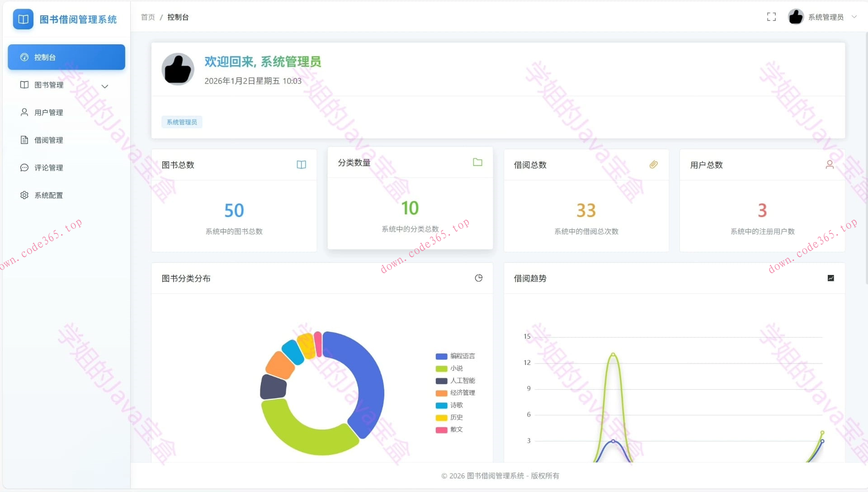Click the 首页 breadcrumb link

click(148, 17)
